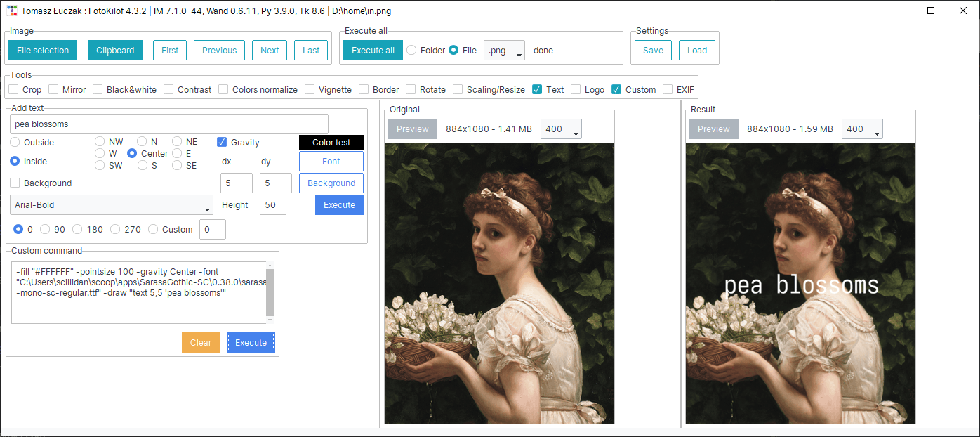Click the 'pea blossoms' text input field
This screenshot has width=980, height=437.
tap(169, 124)
